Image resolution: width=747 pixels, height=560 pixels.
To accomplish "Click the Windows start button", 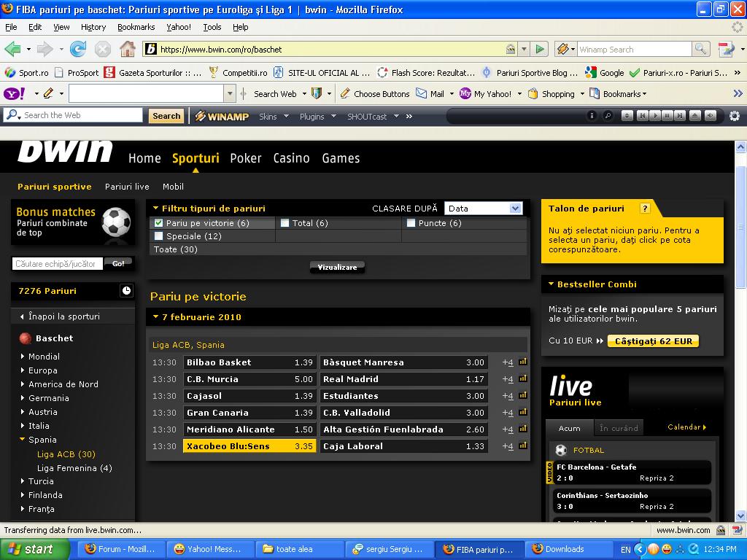I will pyautogui.click(x=34, y=549).
